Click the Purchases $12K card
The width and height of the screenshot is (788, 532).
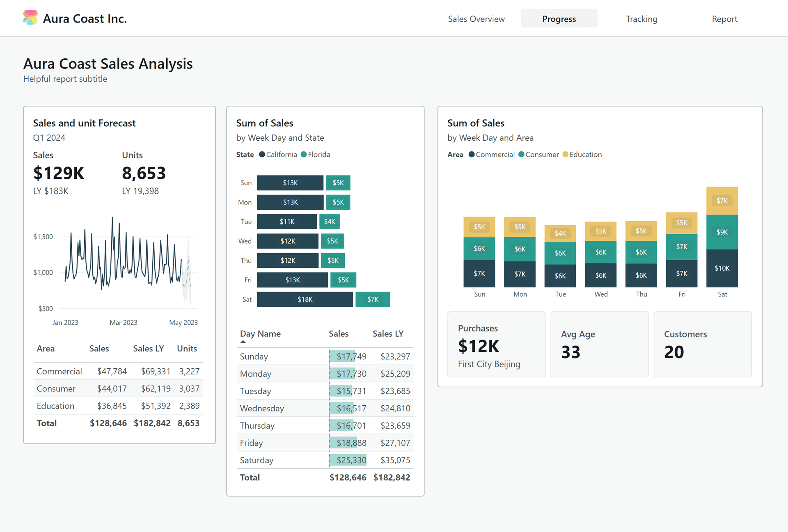tap(496, 345)
